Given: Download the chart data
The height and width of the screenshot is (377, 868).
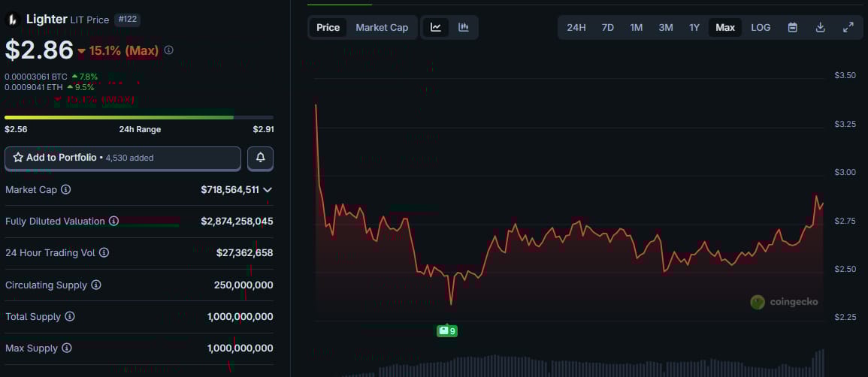Looking at the screenshot, I should click(821, 27).
